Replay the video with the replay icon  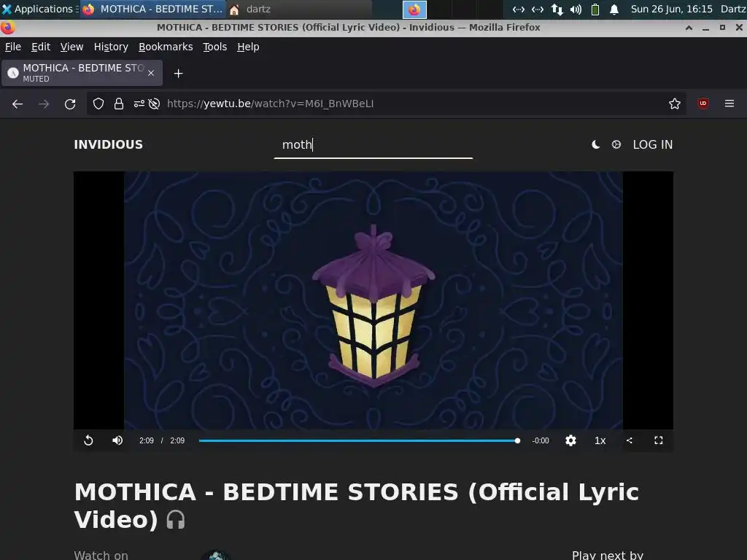88,440
